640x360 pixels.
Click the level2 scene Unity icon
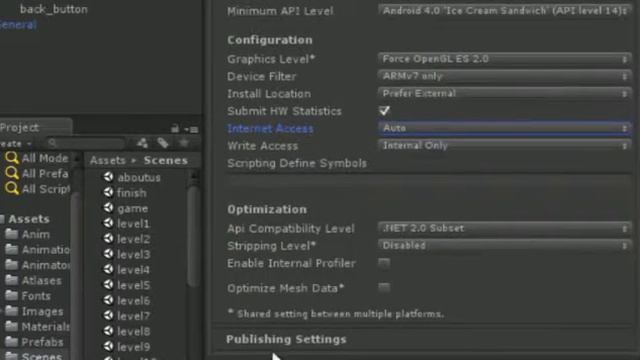pos(108,238)
